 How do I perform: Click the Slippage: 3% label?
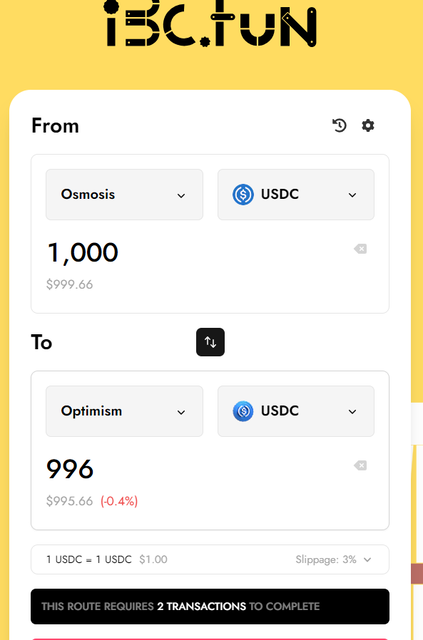pyautogui.click(x=326, y=560)
